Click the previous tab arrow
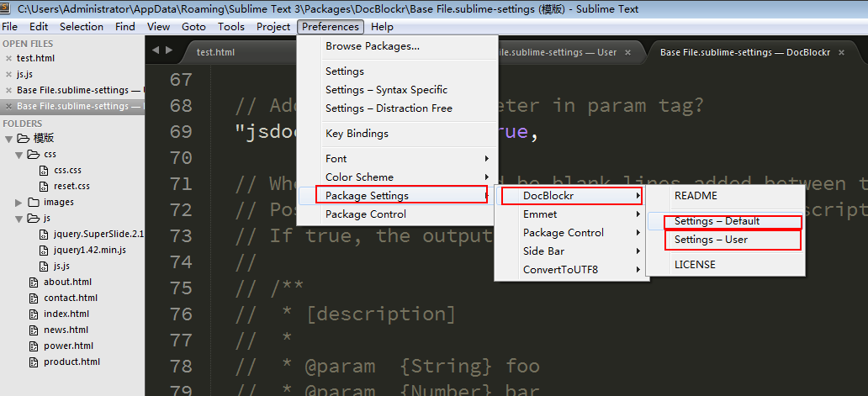The height and width of the screenshot is (396, 868). [156, 50]
